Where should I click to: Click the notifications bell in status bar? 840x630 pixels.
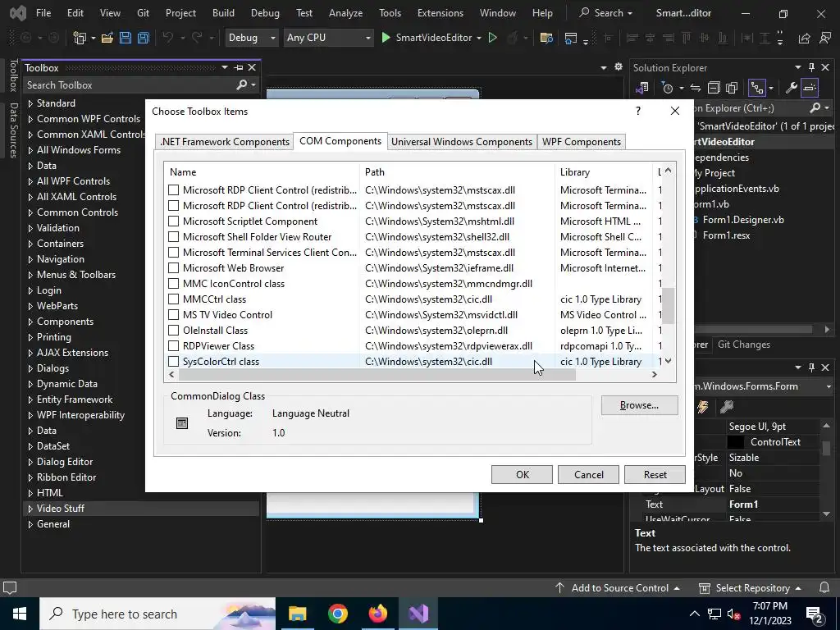coord(824,587)
